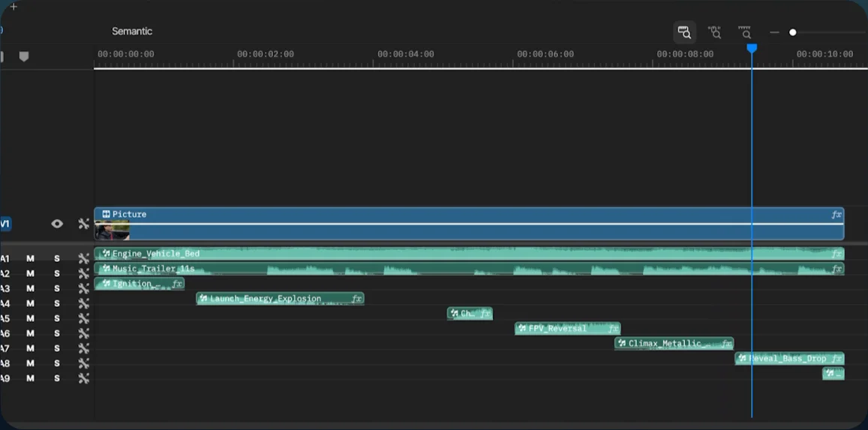Solo track A7
868x430 pixels.
[x=56, y=349]
